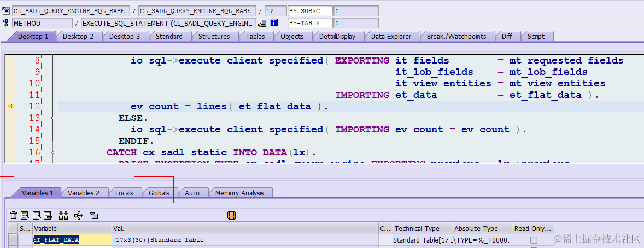Select the Auto tab

(192, 193)
